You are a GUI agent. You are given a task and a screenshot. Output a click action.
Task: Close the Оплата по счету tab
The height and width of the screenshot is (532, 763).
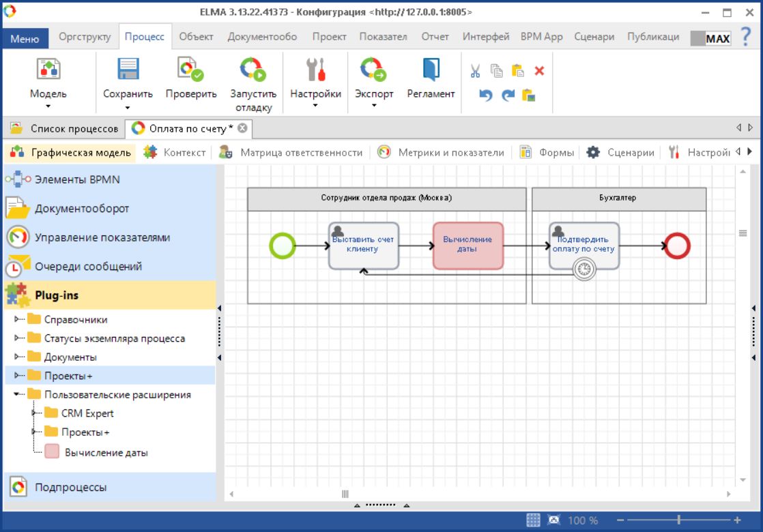tap(242, 128)
